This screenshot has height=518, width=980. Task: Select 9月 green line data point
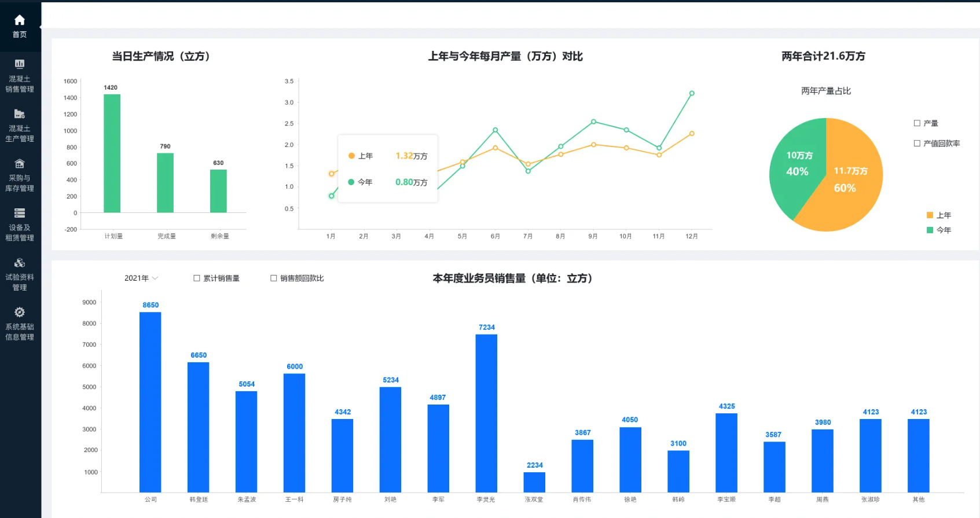593,122
